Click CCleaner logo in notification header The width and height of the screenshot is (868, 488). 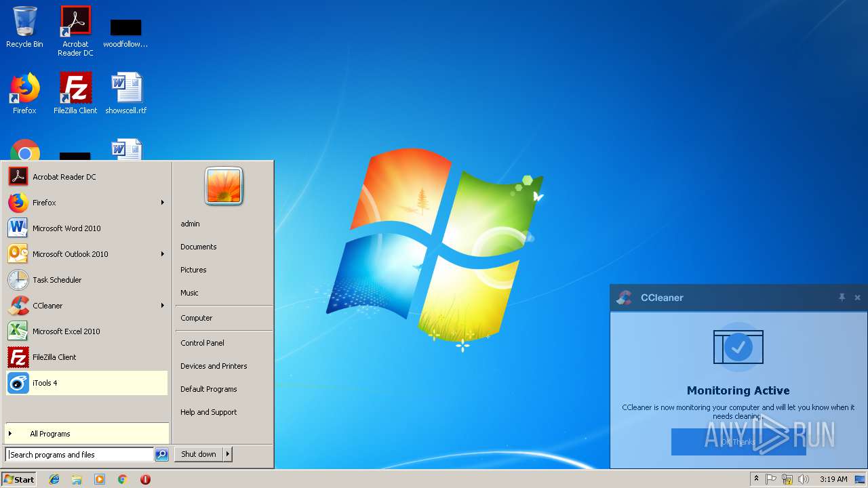624,298
